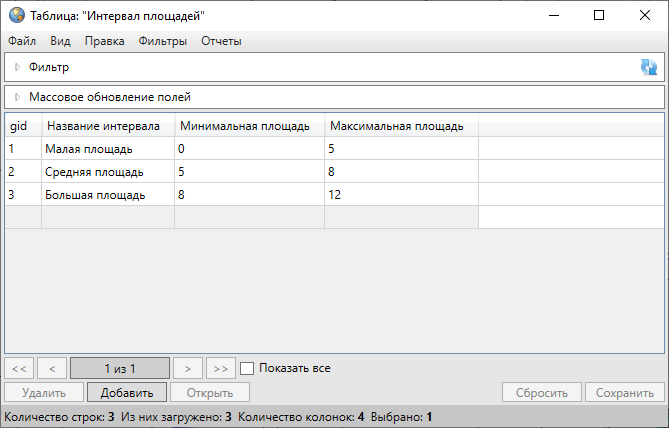Maximize the table window
The height and width of the screenshot is (428, 669).
(x=598, y=15)
